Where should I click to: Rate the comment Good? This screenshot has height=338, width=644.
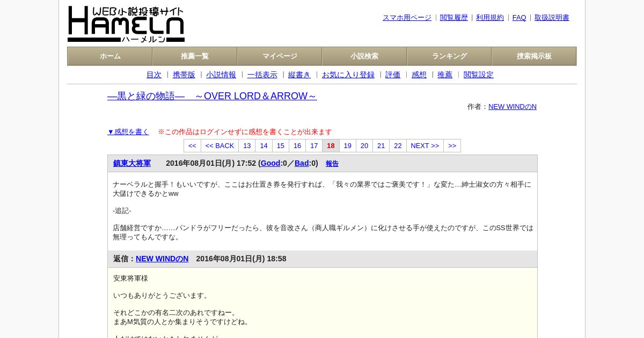pyautogui.click(x=270, y=163)
